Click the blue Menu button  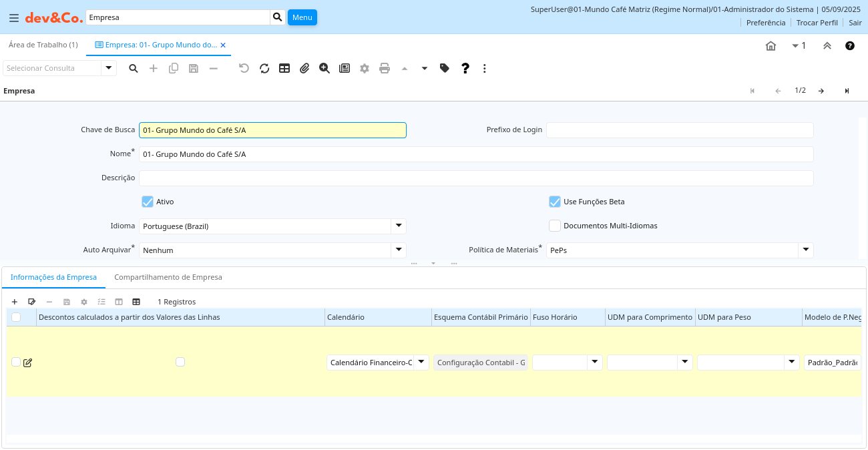tap(302, 17)
